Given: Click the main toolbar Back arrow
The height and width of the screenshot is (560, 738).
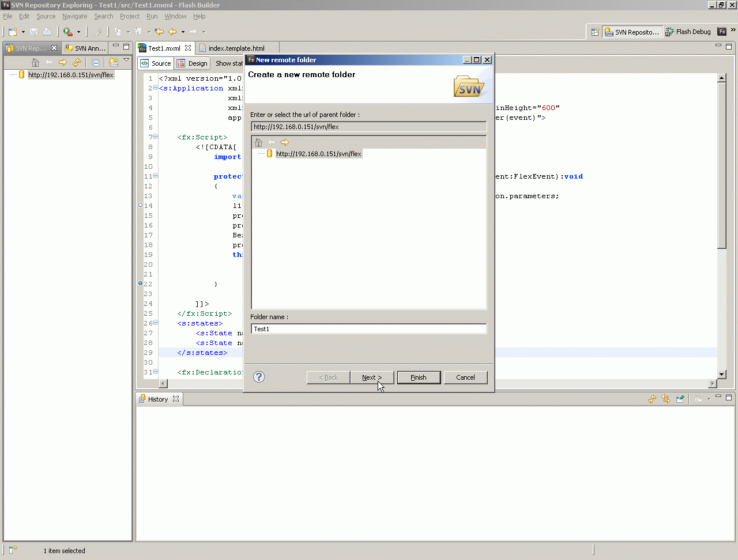Looking at the screenshot, I should [172, 32].
